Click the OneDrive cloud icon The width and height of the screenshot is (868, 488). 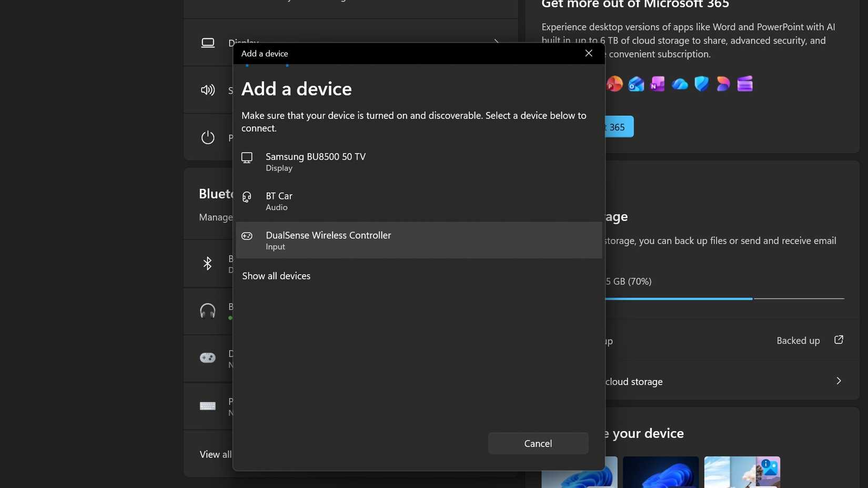pos(680,84)
